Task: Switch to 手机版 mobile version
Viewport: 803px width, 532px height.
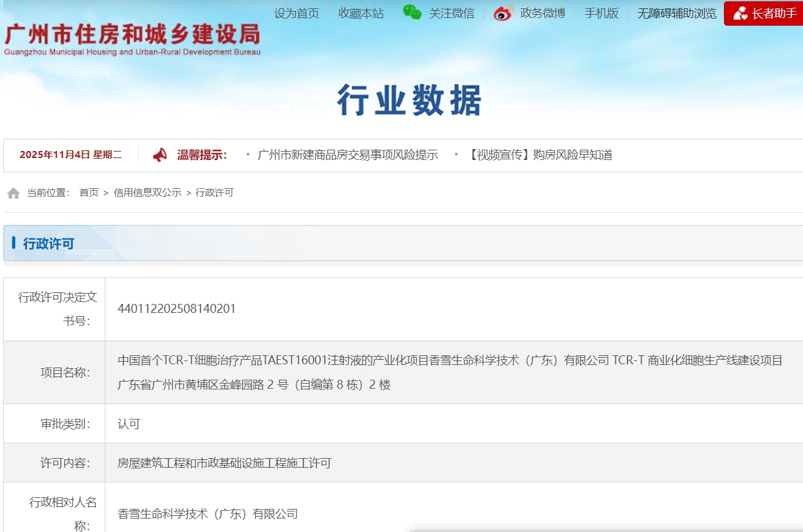Action: pos(602,13)
